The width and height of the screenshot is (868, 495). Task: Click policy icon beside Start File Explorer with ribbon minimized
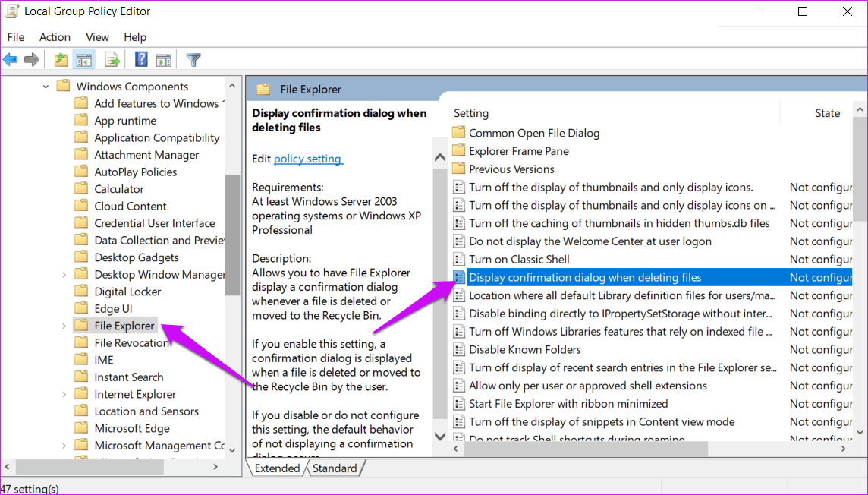459,404
